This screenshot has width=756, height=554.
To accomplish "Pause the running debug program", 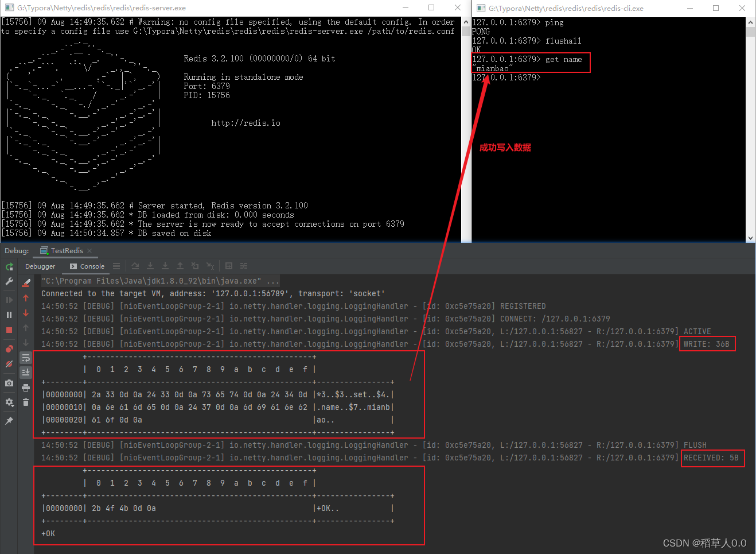I will pyautogui.click(x=9, y=315).
